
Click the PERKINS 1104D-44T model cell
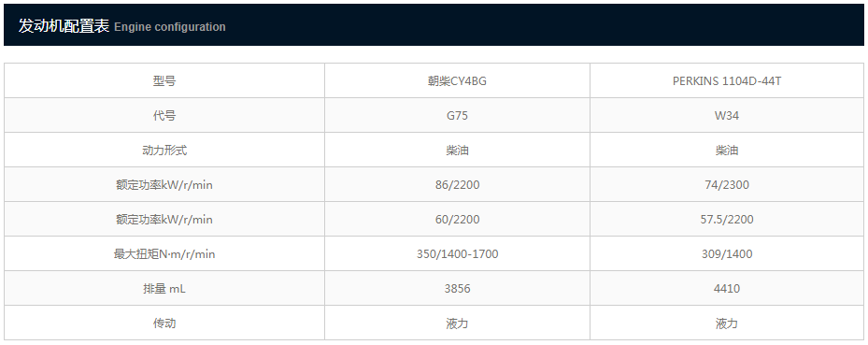(x=726, y=80)
